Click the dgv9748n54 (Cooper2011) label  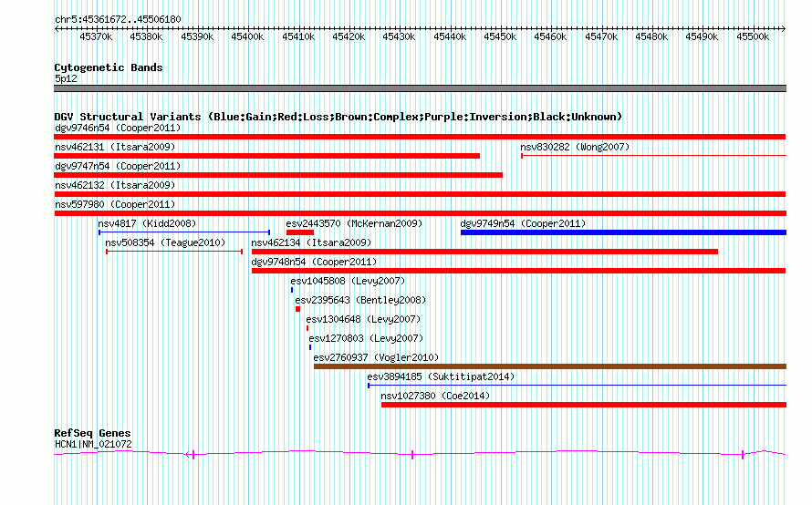click(x=314, y=262)
